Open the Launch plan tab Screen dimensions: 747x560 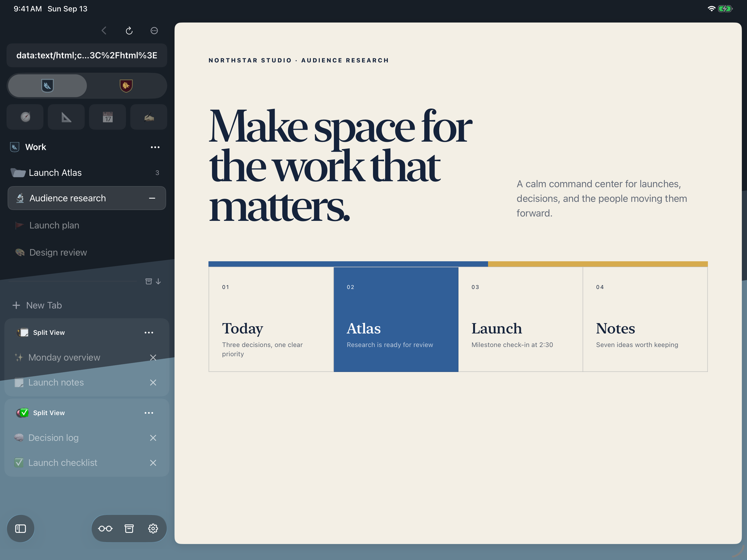(x=87, y=225)
